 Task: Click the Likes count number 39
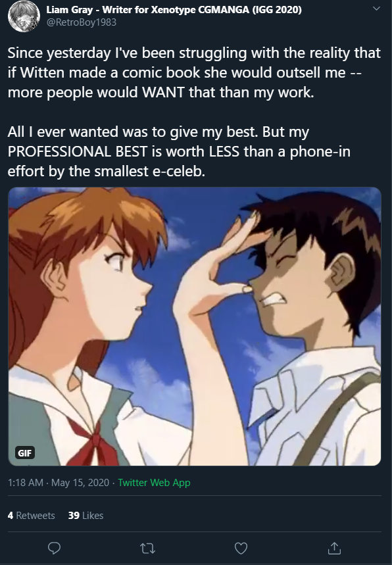(74, 515)
